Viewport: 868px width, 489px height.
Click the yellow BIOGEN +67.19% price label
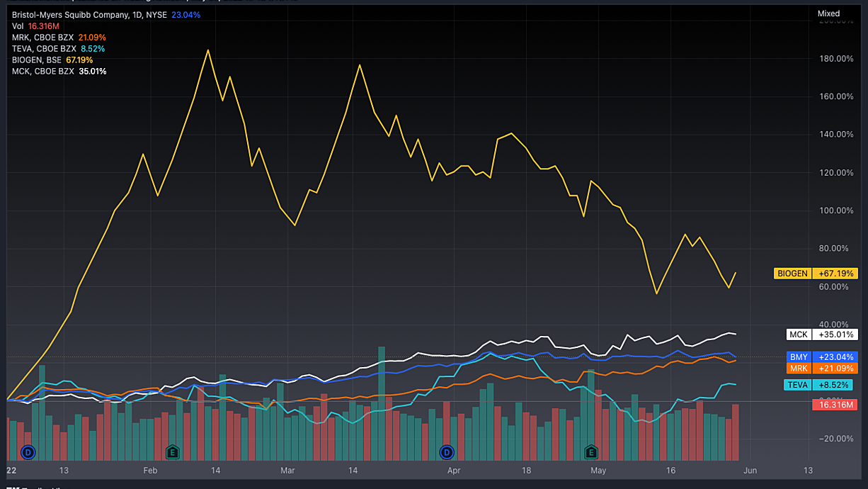816,273
